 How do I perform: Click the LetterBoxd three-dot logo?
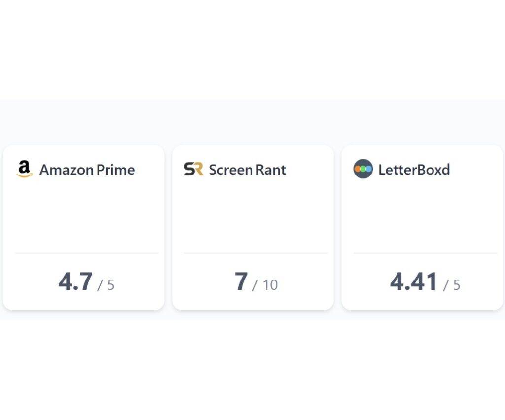(363, 169)
